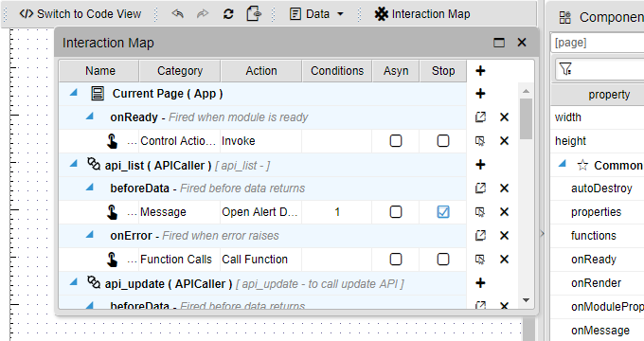Screen dimensions: 644x341
Task: Click the undo arrow in toolbar
Action: coord(177,14)
